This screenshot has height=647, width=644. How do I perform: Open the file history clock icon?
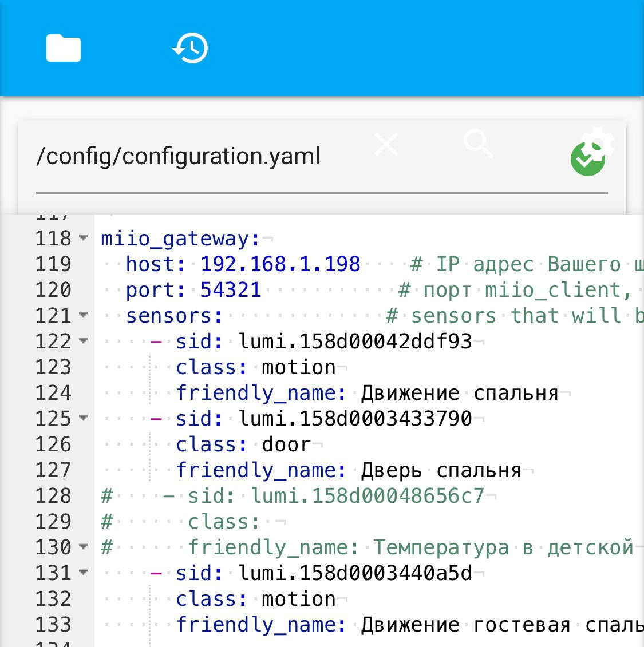coord(190,48)
